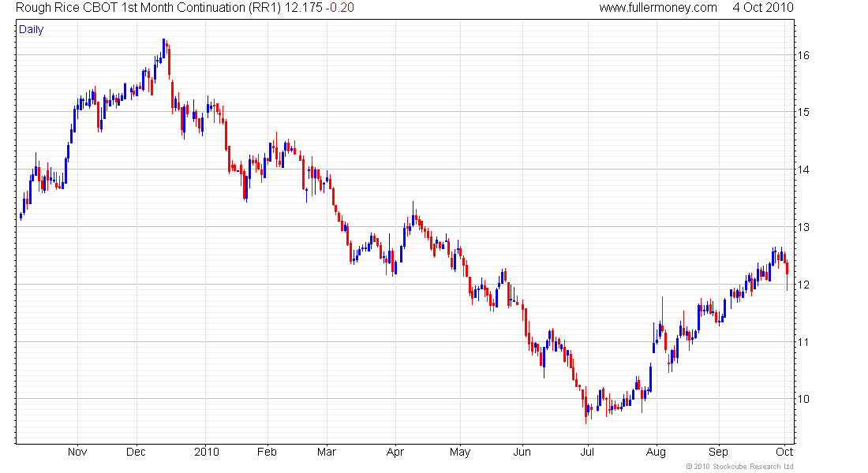Click the x-axis label Aug
The height and width of the screenshot is (473, 868).
coord(656,452)
